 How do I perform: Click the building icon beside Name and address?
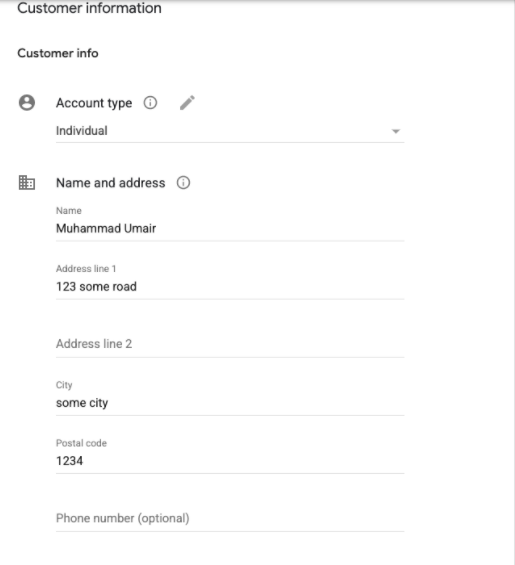tap(27, 183)
